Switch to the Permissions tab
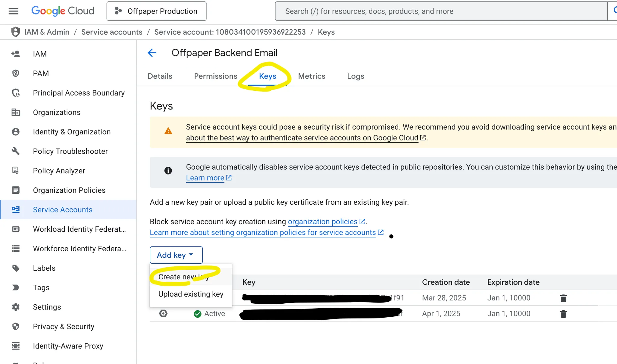This screenshot has width=617, height=364. (x=215, y=76)
